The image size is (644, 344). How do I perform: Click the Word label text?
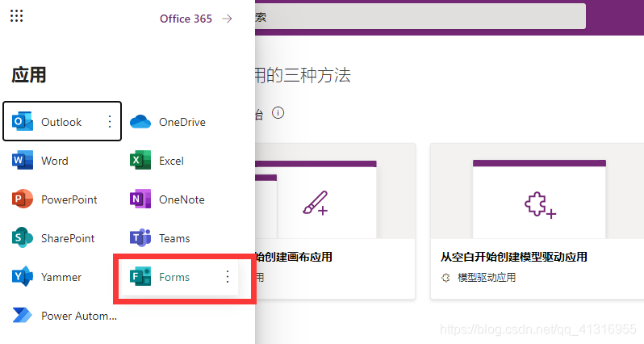tap(55, 161)
